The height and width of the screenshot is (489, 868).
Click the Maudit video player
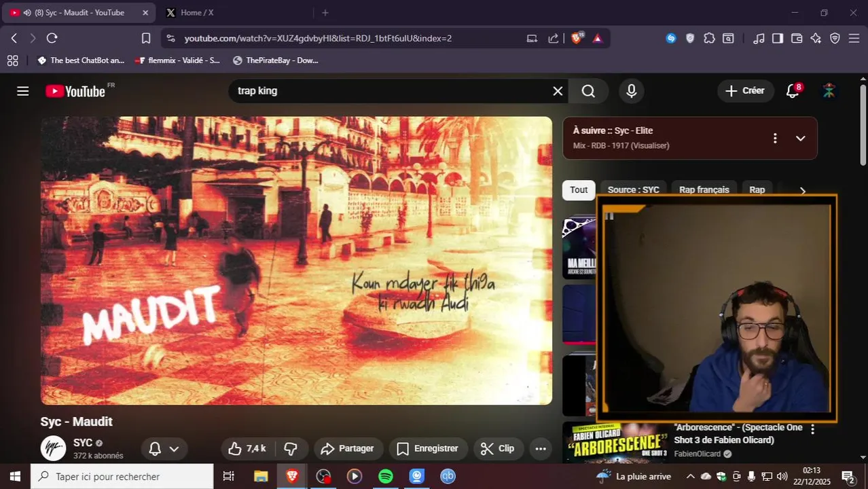(x=296, y=261)
